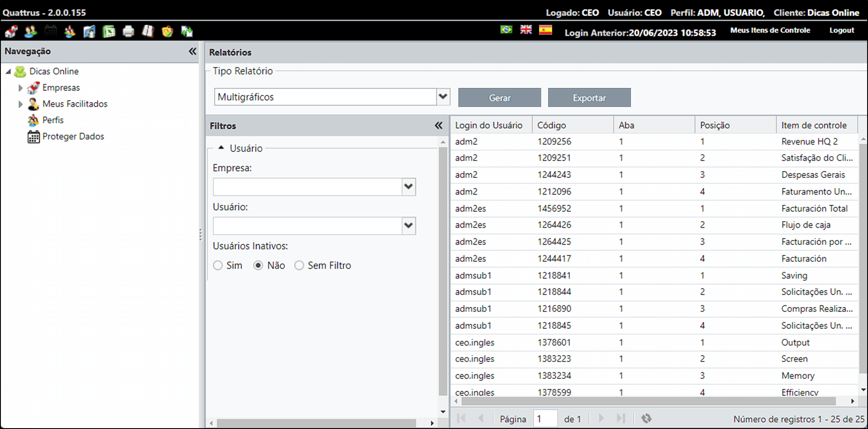Image resolution: width=868 pixels, height=429 pixels.
Task: Select the Não radio button
Action: pos(258,265)
